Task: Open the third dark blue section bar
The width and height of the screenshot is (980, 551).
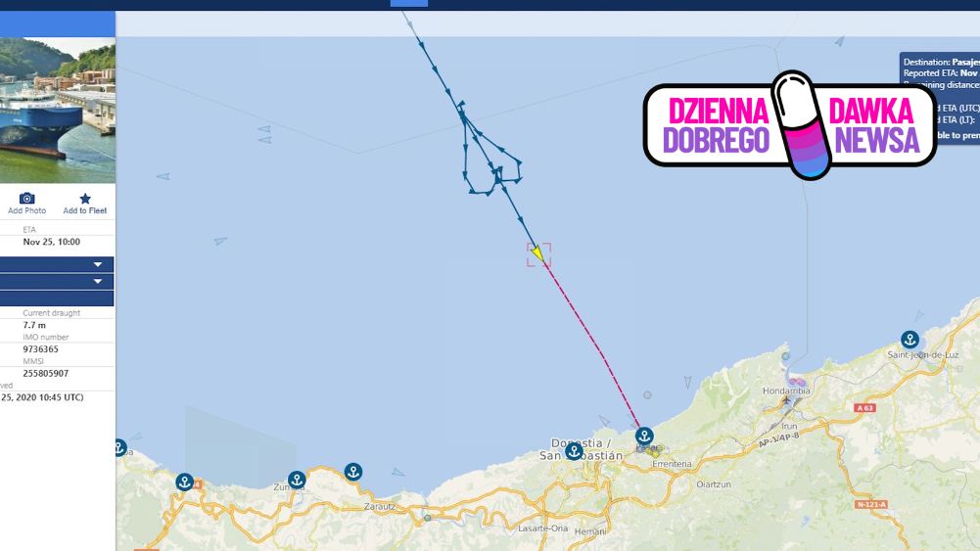Action: 57,298
